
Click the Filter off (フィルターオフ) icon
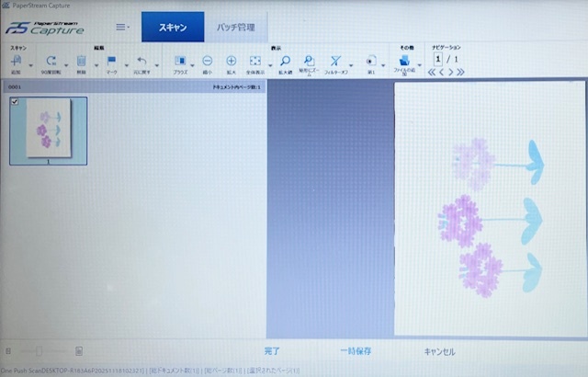point(335,61)
